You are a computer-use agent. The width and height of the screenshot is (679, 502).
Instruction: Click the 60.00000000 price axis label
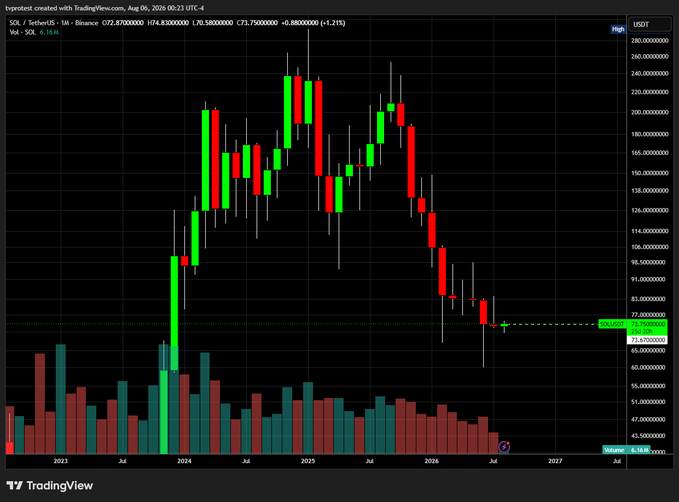pos(648,367)
